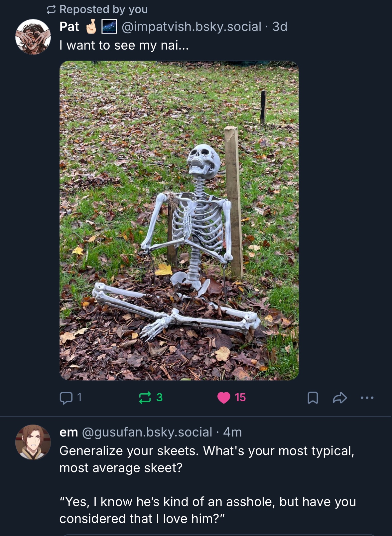Bookmark Pat's skeleton post
This screenshot has height=536, width=392.
coord(313,398)
